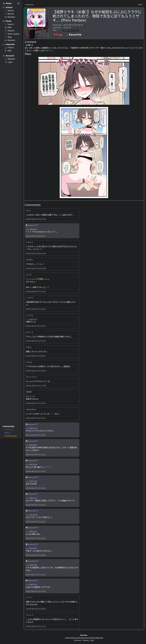Open Random artist
The width and height of the screenshot is (146, 644).
[x=11, y=17]
